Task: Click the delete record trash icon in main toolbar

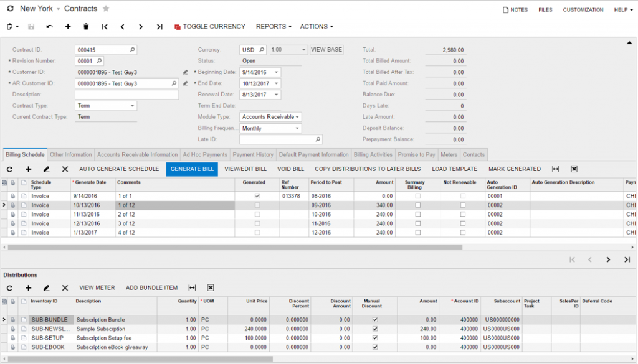Action: [86, 26]
